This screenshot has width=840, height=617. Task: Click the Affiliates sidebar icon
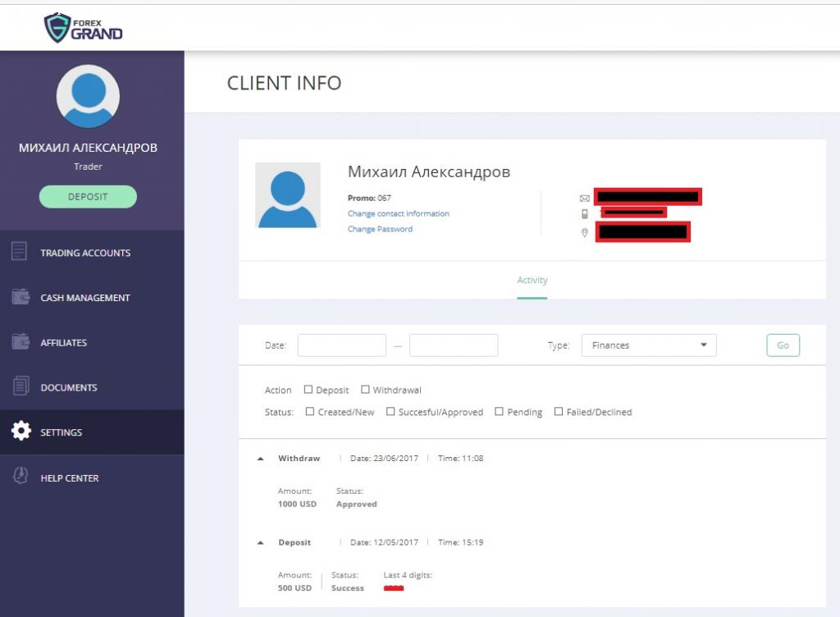pos(21,342)
